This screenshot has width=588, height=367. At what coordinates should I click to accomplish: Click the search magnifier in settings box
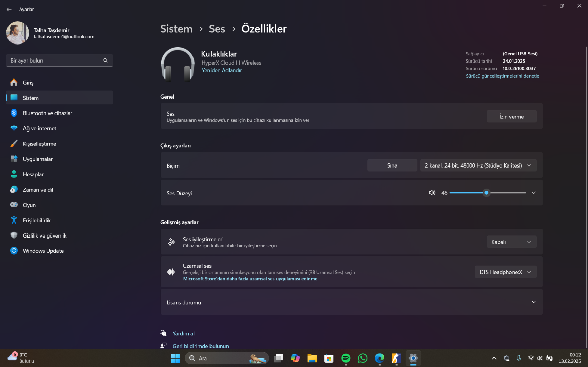pos(105,60)
